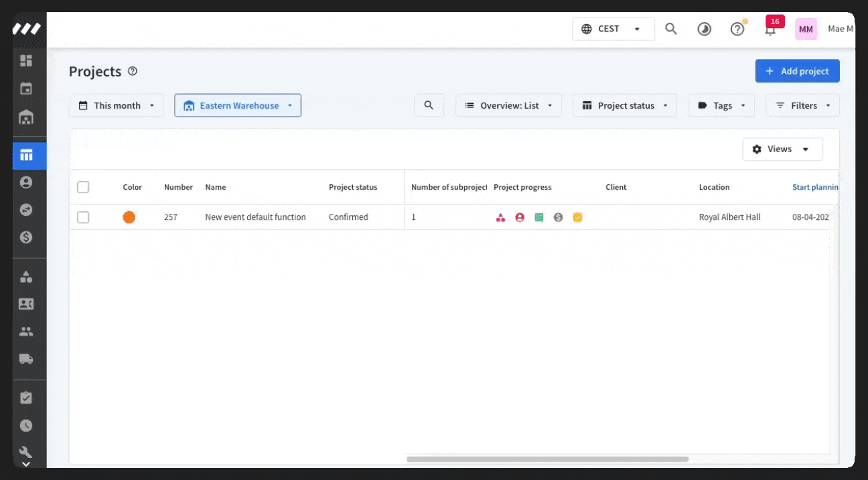Click the orange color dot of project 257

coord(129,217)
